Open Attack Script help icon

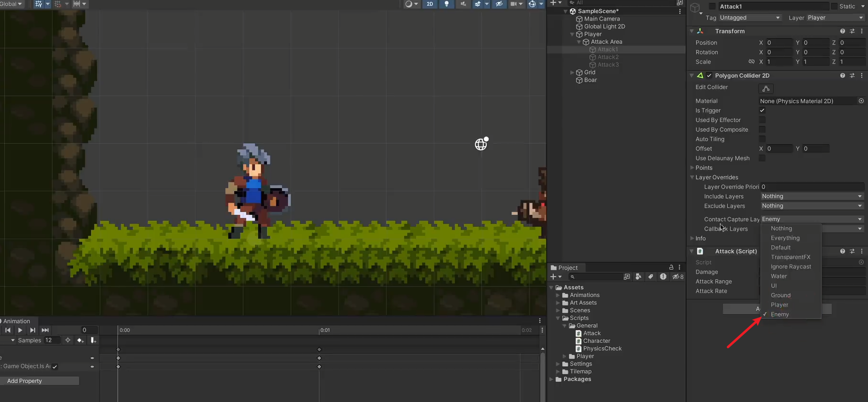(842, 251)
